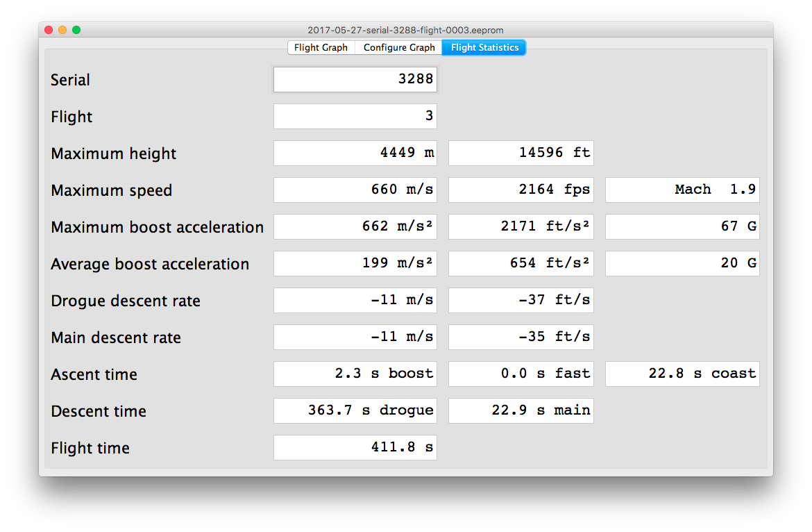Open the Configure Graph tab
This screenshot has width=812, height=532.
399,48
